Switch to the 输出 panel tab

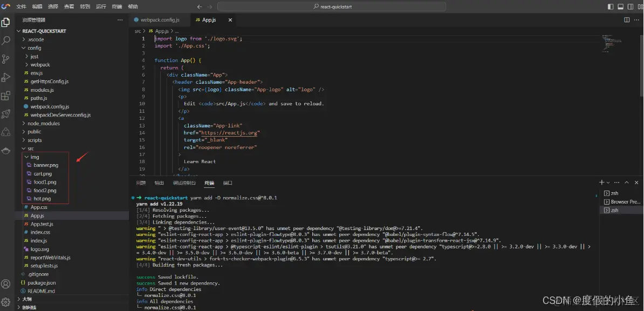159,182
